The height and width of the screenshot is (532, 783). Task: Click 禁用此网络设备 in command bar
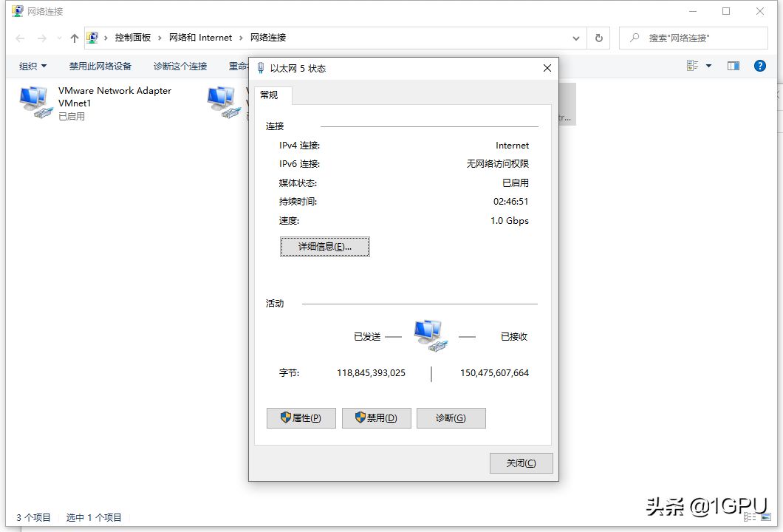coord(100,66)
